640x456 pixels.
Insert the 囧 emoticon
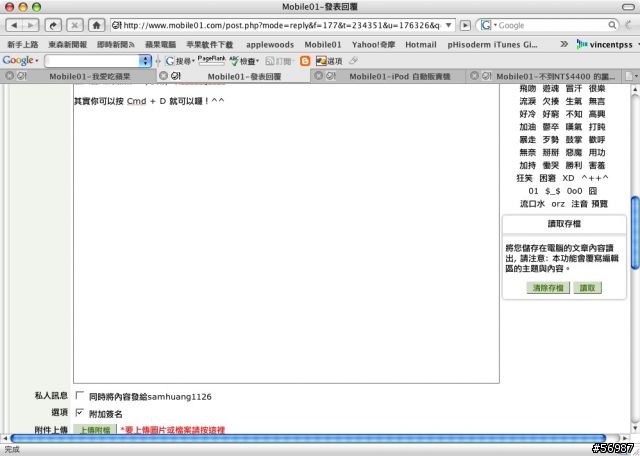point(593,191)
